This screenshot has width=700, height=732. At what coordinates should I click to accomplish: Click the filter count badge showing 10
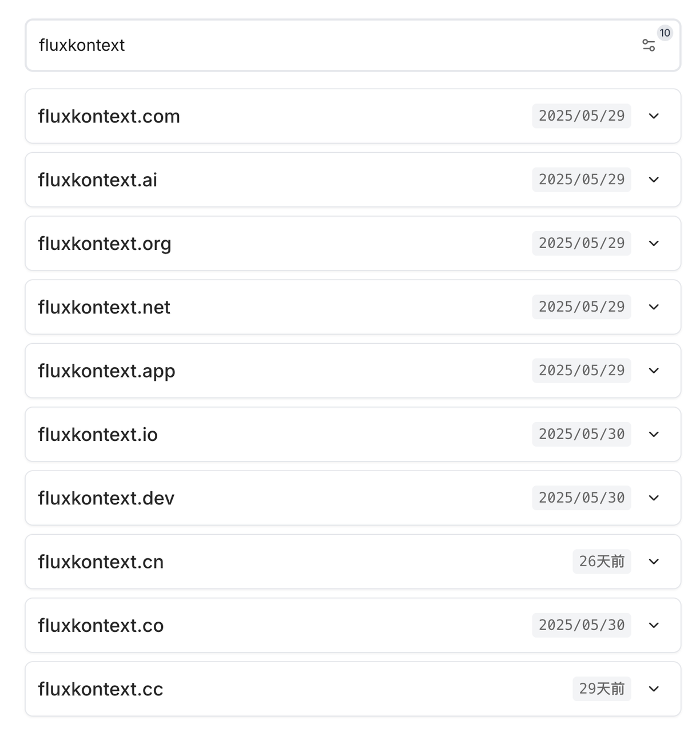[665, 33]
